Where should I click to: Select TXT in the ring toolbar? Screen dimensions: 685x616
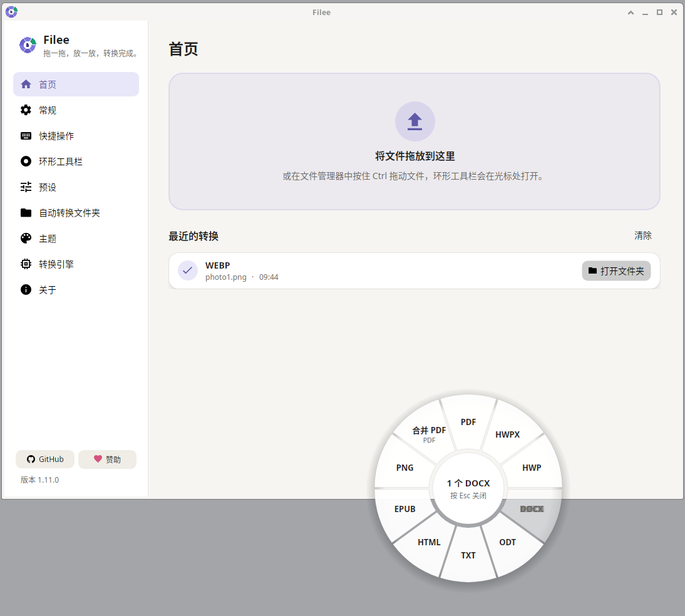coord(468,555)
